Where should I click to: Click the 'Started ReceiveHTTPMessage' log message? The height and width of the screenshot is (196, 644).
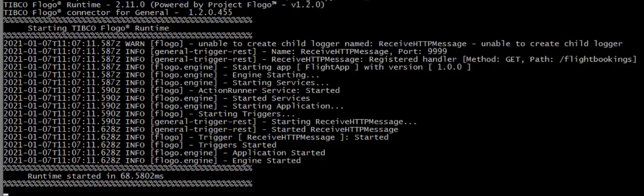pyautogui.click(x=334, y=130)
